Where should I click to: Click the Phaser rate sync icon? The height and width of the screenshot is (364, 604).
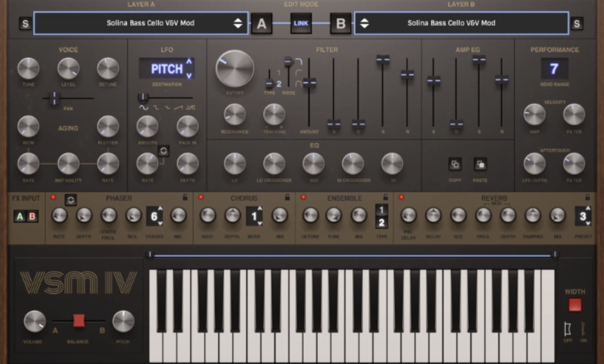pos(71,200)
